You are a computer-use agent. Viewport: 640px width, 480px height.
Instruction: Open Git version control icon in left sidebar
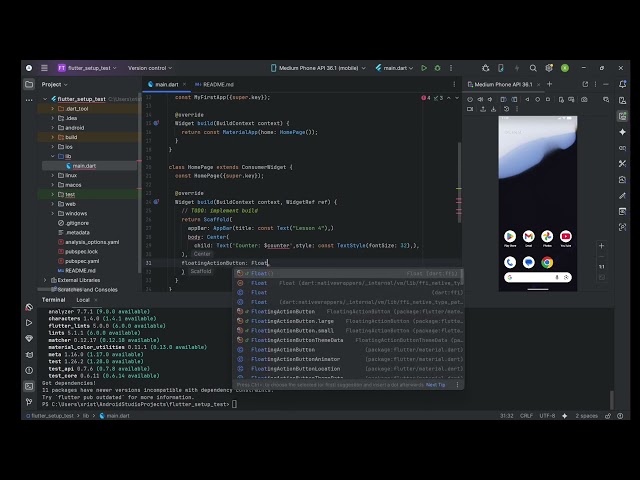pos(29,402)
